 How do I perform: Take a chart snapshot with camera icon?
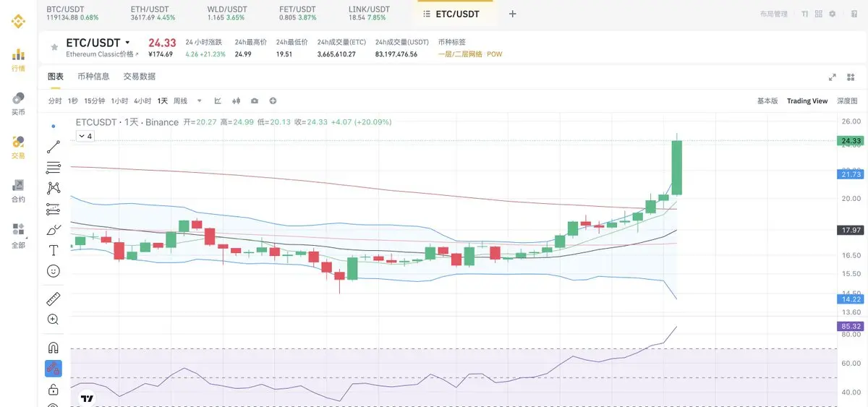255,100
